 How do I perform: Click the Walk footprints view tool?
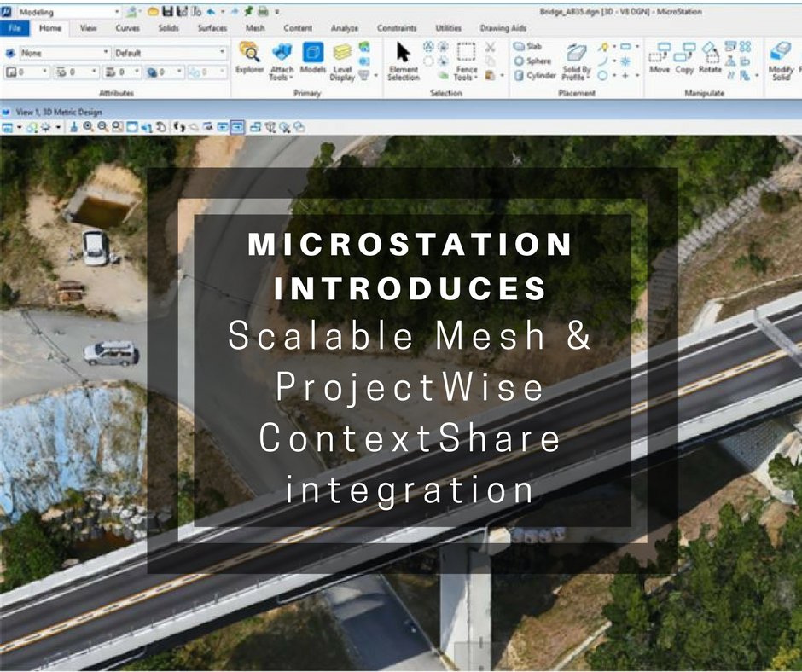click(179, 127)
